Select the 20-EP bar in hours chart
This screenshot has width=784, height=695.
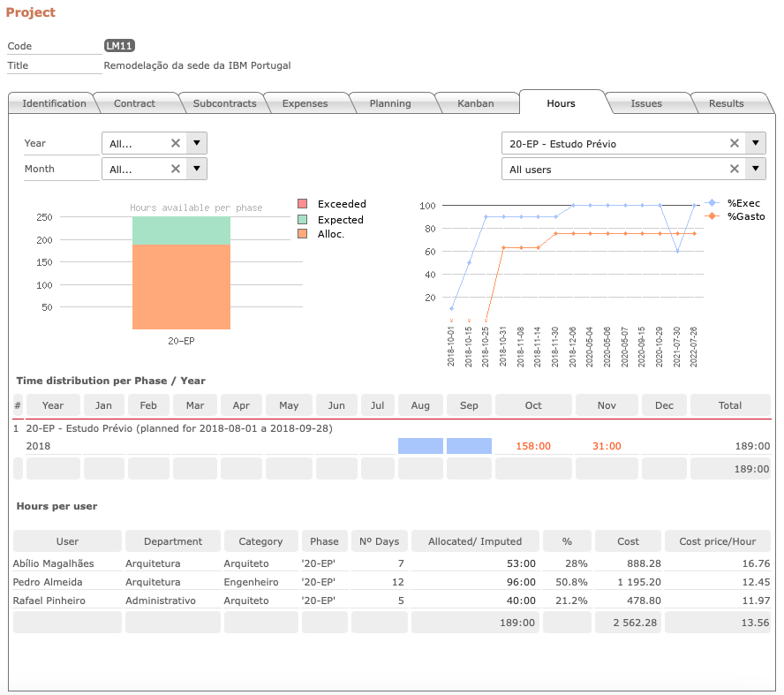181,273
